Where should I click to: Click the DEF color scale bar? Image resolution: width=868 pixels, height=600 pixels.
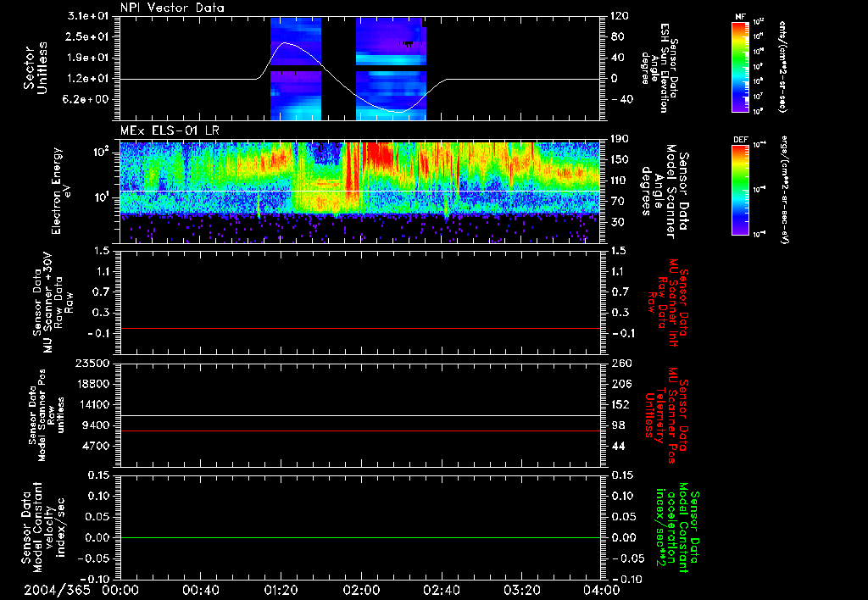[x=740, y=190]
